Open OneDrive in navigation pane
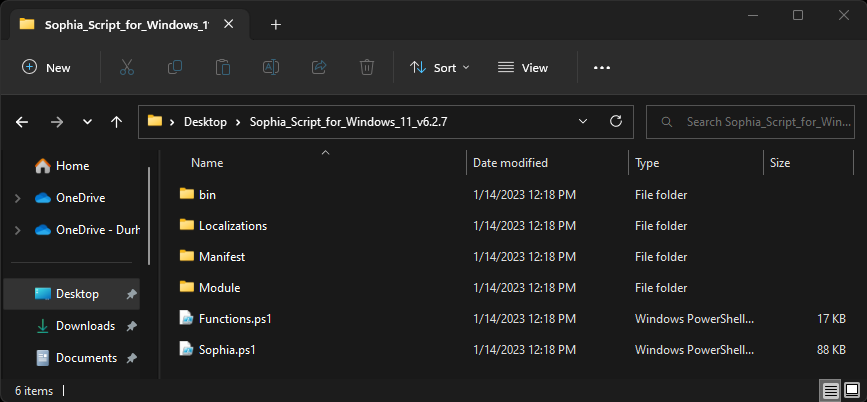Screen dimensions: 867x402 click(x=70, y=198)
